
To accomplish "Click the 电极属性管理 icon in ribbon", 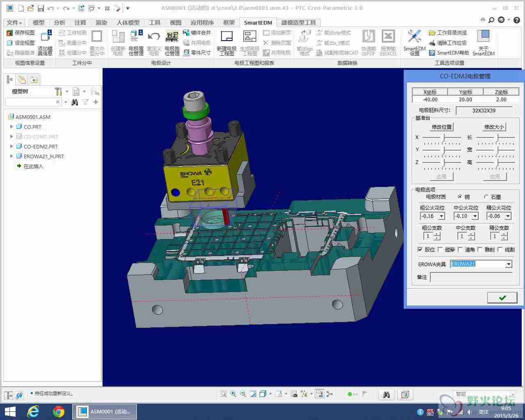I will (136, 43).
